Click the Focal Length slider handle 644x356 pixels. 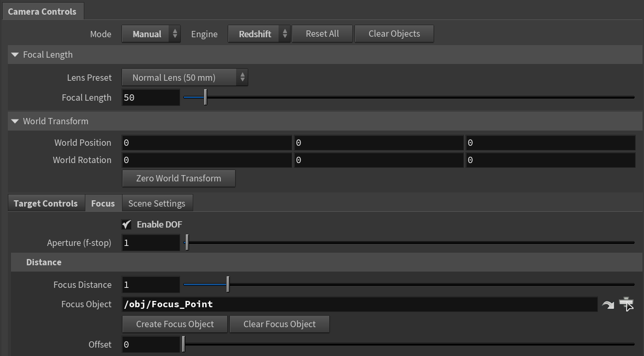pos(205,97)
